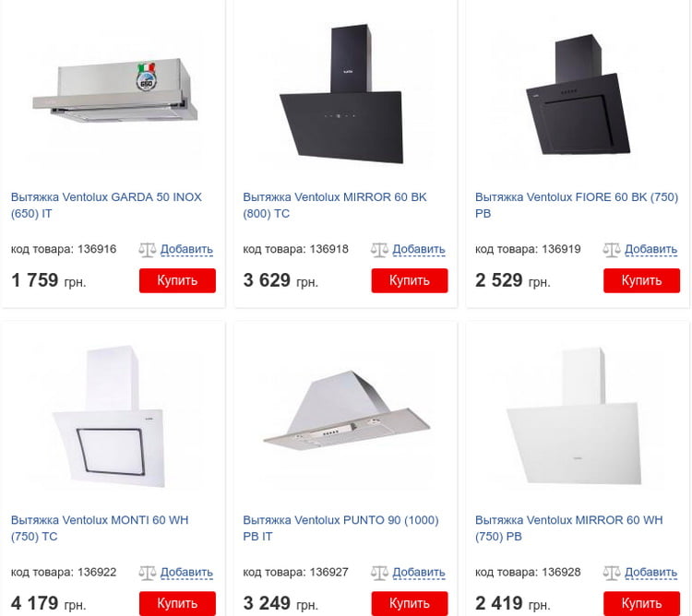This screenshot has height=616, width=692.
Task: Open the black MIRROR 60 BK hood image
Action: [343, 94]
